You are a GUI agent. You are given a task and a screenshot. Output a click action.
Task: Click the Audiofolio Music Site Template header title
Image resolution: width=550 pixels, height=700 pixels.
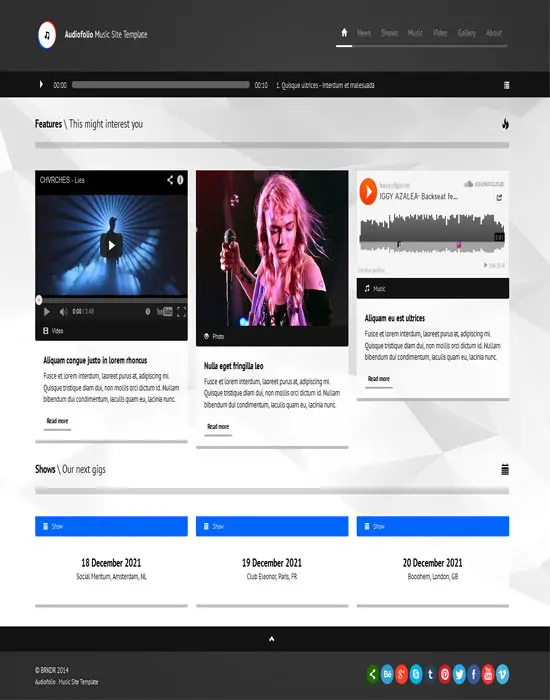106,34
